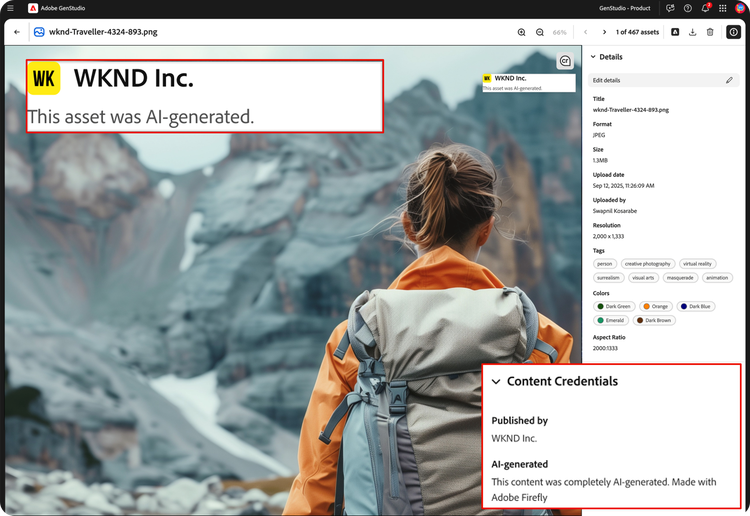Image resolution: width=750 pixels, height=516 pixels.
Task: Click the 'virtual reality' tag
Action: click(697, 264)
